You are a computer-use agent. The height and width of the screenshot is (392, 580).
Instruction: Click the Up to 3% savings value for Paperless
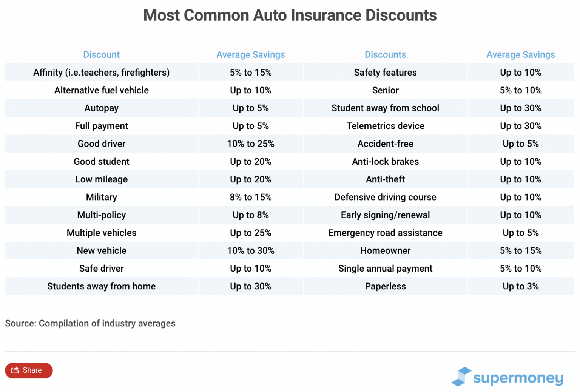click(x=521, y=286)
